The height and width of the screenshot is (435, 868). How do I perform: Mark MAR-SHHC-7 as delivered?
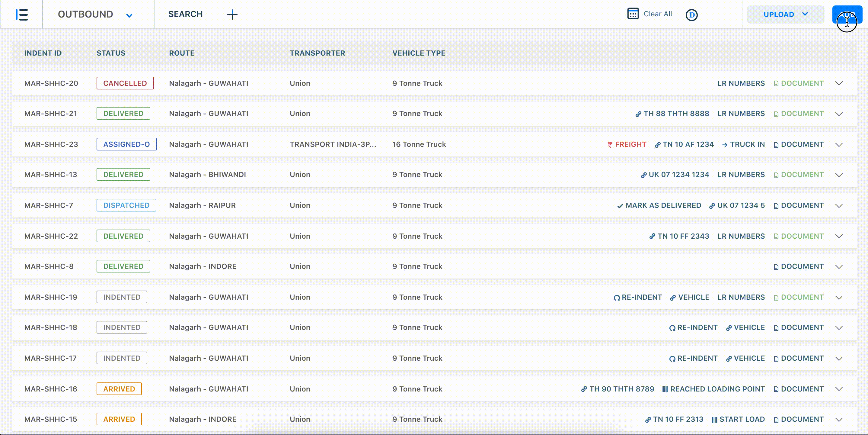pos(659,205)
